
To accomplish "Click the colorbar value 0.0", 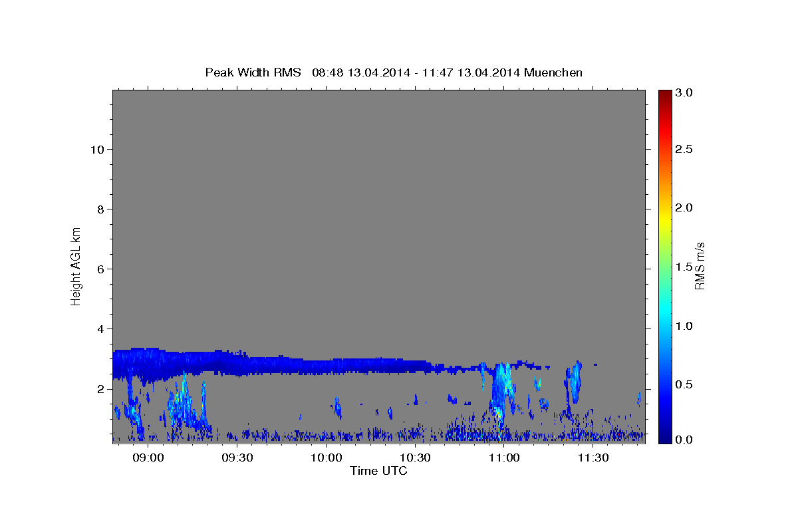I will [x=684, y=440].
